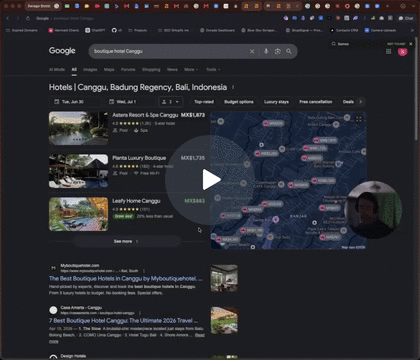Open the Camera Uploads bookmark

380,30
